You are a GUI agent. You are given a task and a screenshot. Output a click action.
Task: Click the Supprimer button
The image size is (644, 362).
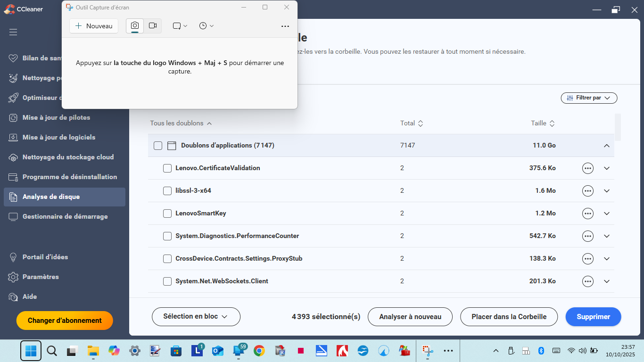(x=593, y=317)
